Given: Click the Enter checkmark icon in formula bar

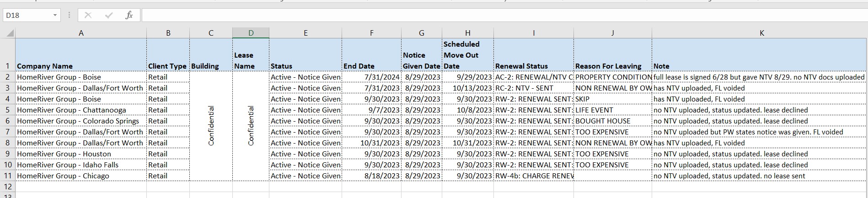Looking at the screenshot, I should 108,15.
